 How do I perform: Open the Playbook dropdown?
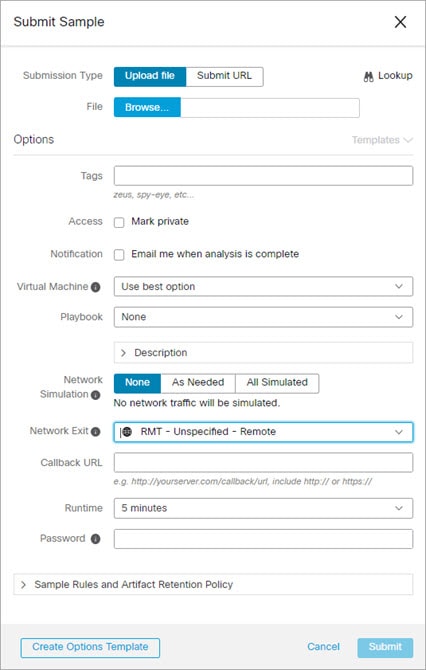click(263, 317)
